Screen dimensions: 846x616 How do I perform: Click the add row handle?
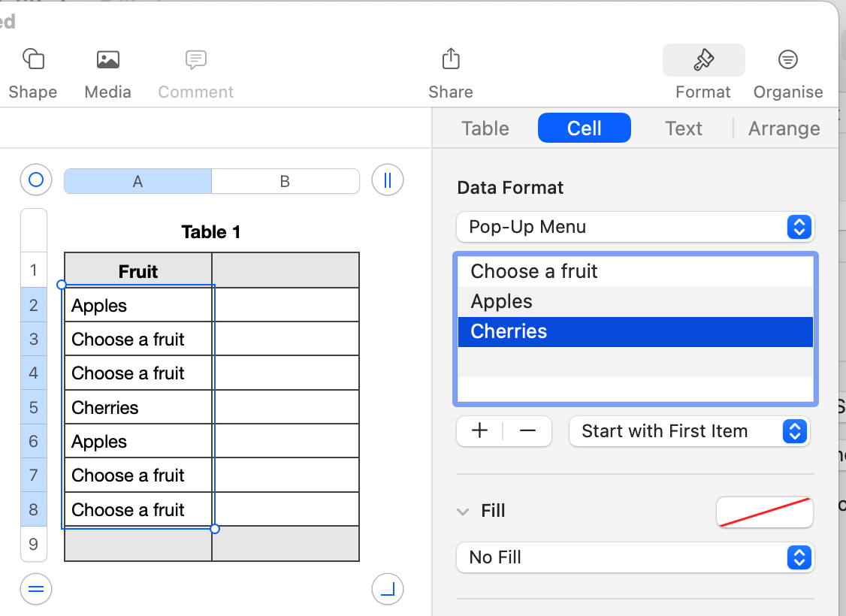click(x=35, y=589)
